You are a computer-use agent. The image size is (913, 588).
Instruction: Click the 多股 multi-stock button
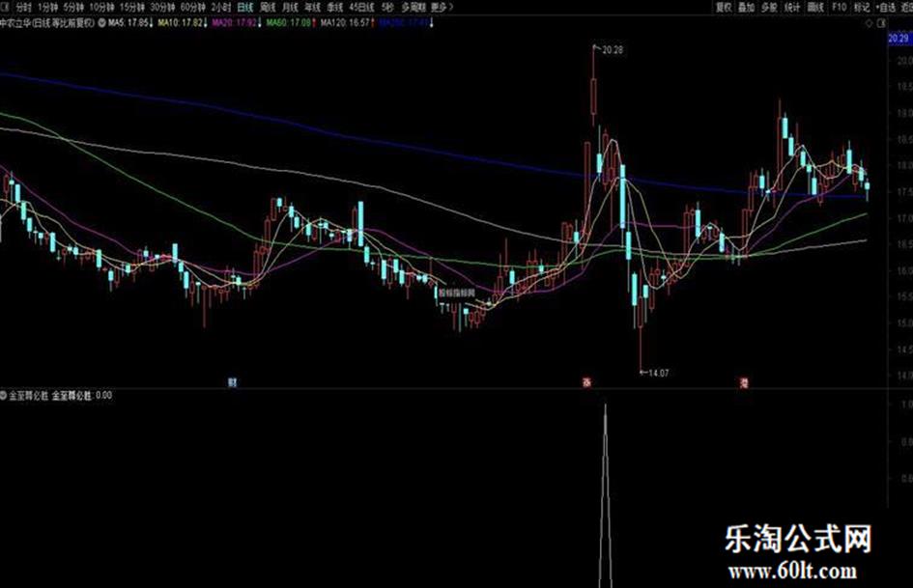tap(769, 7)
